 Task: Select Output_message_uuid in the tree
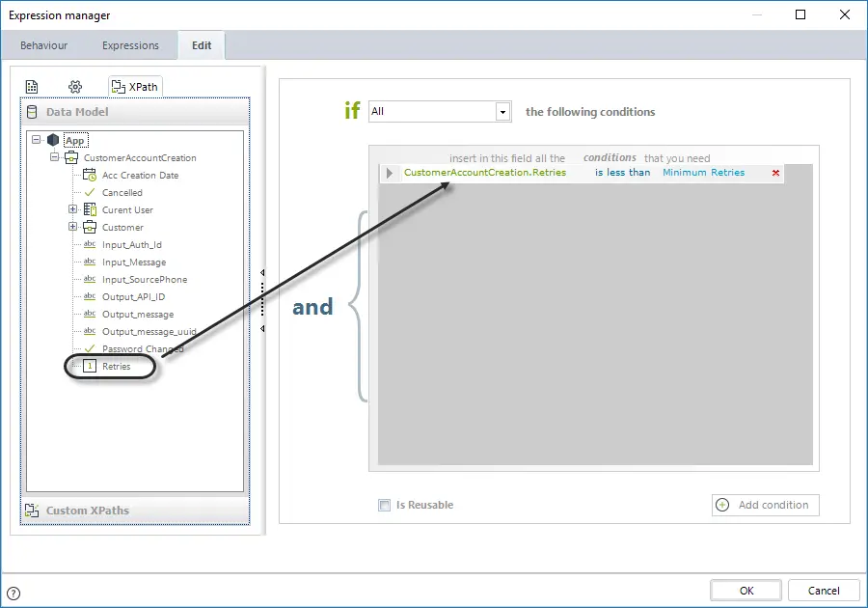pyautogui.click(x=149, y=332)
